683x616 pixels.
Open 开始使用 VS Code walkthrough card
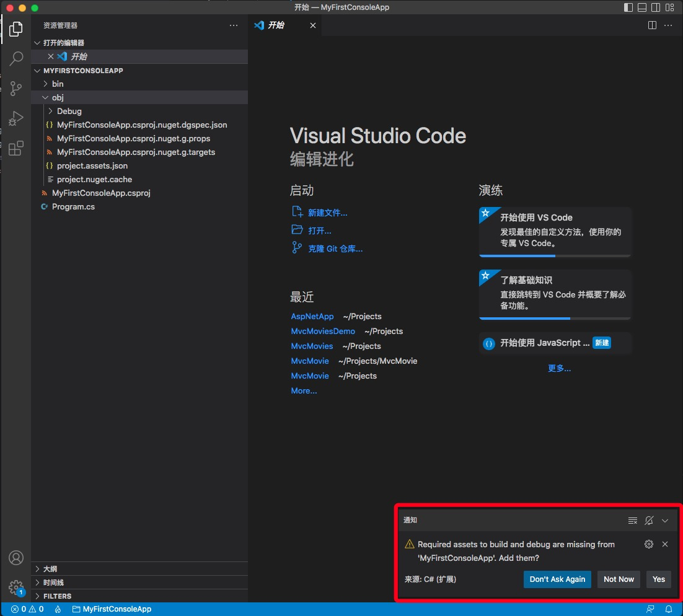point(555,232)
